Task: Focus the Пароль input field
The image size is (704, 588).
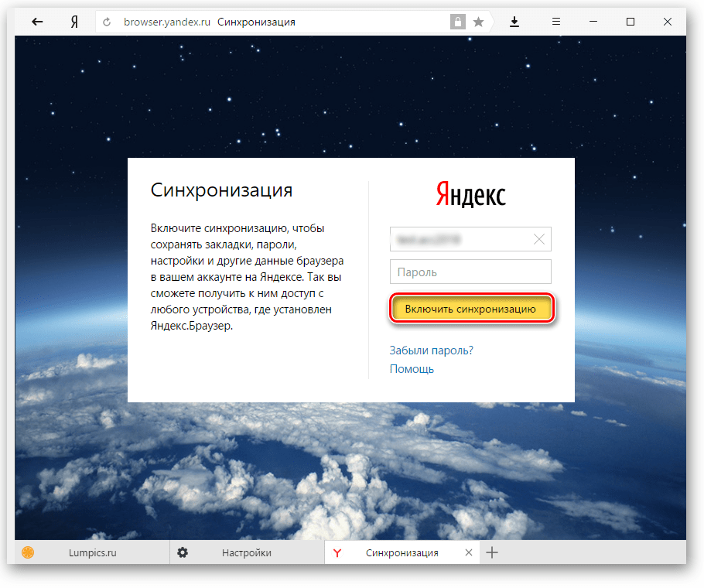Action: (x=470, y=272)
